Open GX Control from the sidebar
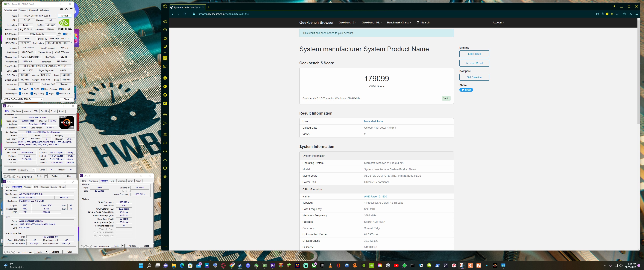 (165, 30)
